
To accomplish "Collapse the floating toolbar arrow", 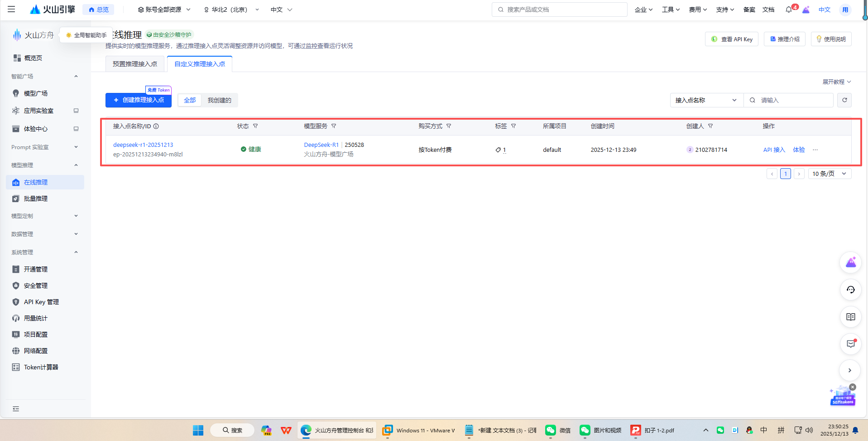I will click(x=850, y=370).
